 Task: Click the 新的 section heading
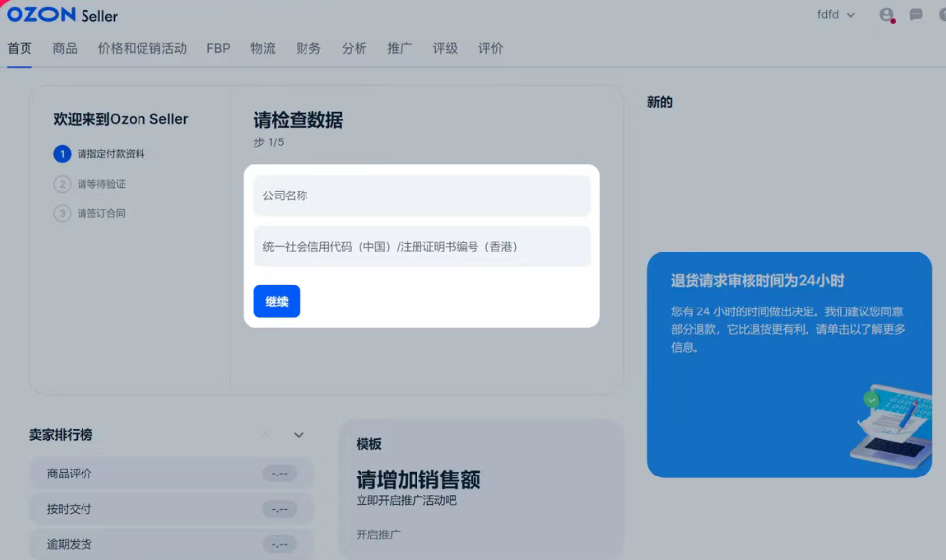click(x=659, y=102)
